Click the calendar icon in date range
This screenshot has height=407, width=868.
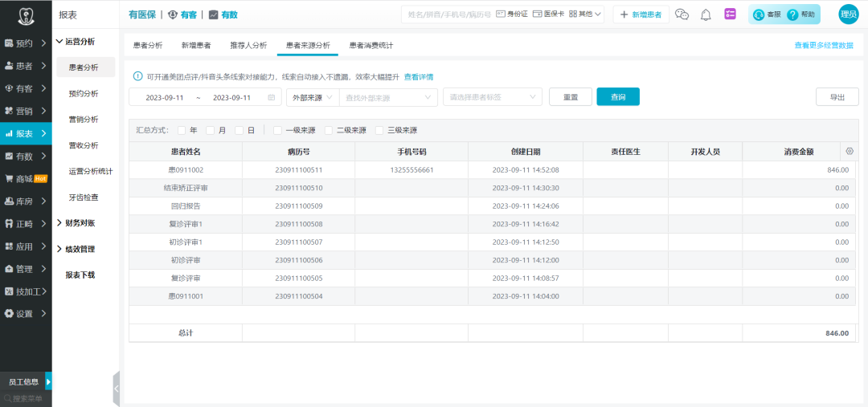pyautogui.click(x=272, y=97)
